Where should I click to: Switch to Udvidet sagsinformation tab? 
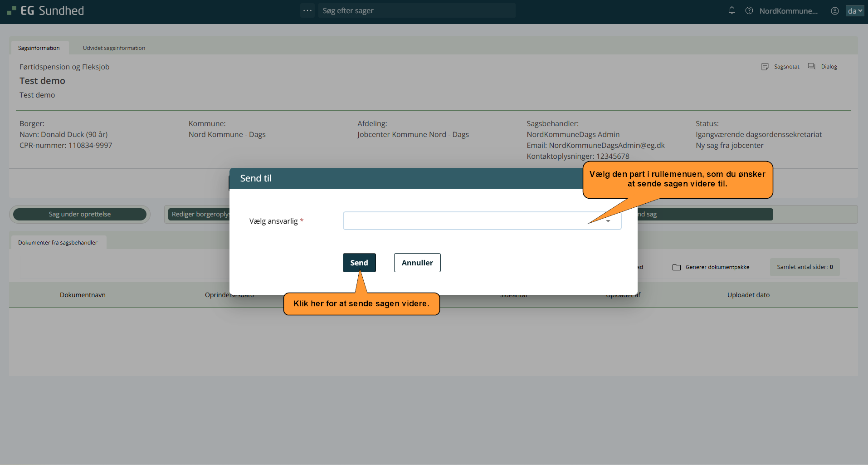pos(114,48)
